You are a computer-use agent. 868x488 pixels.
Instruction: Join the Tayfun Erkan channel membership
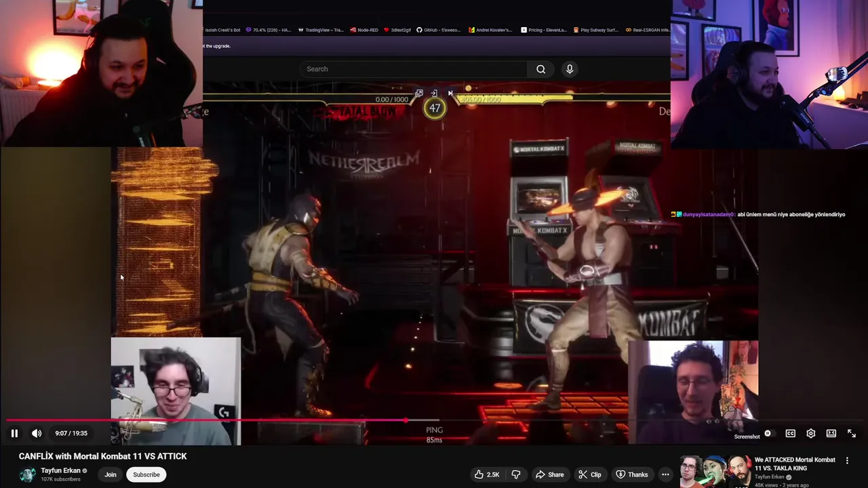click(x=111, y=474)
